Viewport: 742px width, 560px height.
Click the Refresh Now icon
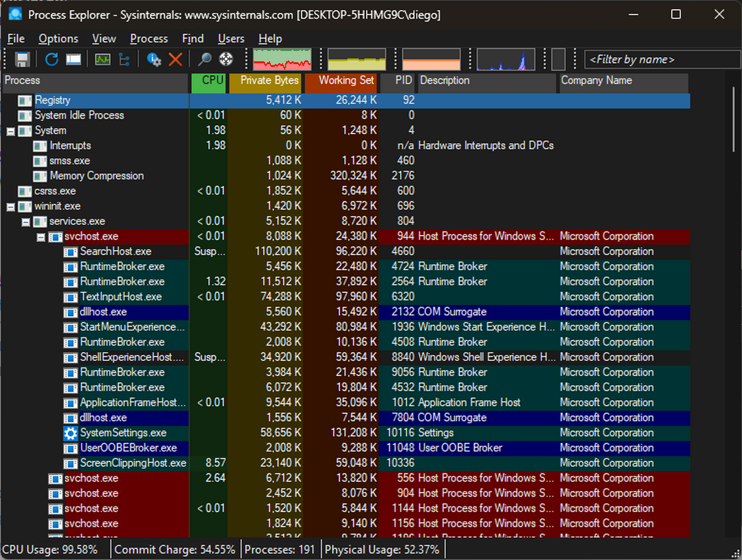click(x=52, y=59)
